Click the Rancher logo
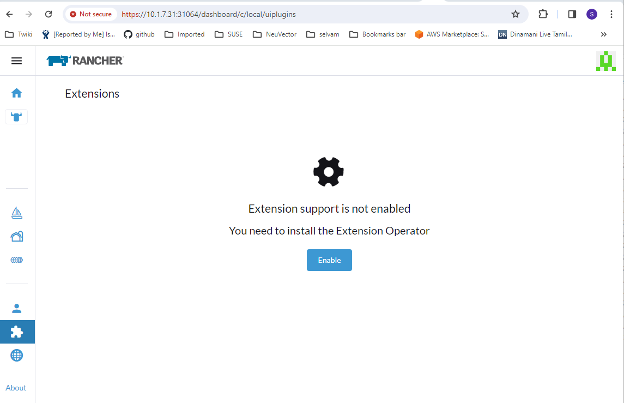Screen dimensions: 624x404 tap(85, 61)
